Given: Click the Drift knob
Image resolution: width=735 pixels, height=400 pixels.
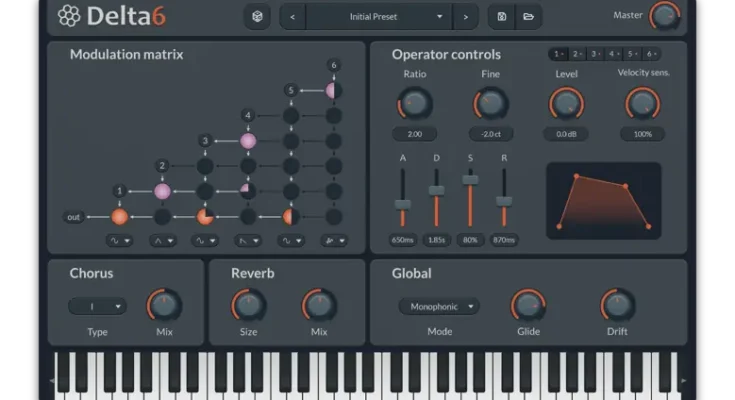Looking at the screenshot, I should pos(617,306).
